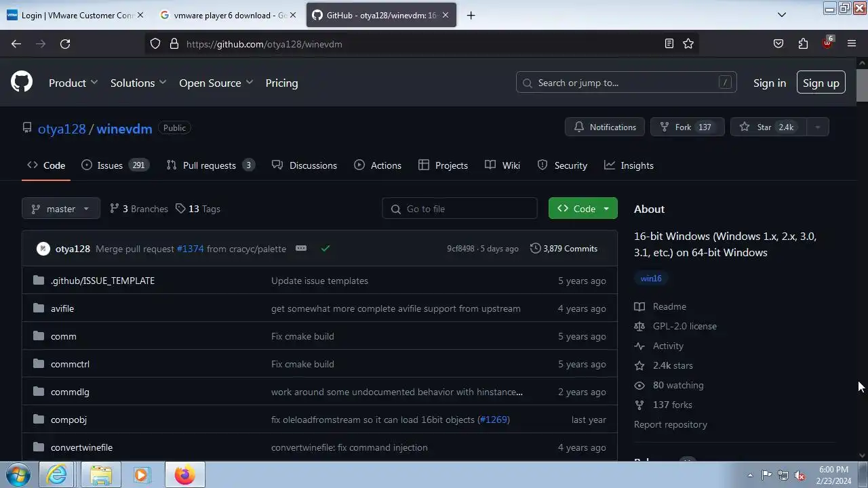Screen dimensions: 868x488
Task: Go back to previous page
Action: coord(16,44)
